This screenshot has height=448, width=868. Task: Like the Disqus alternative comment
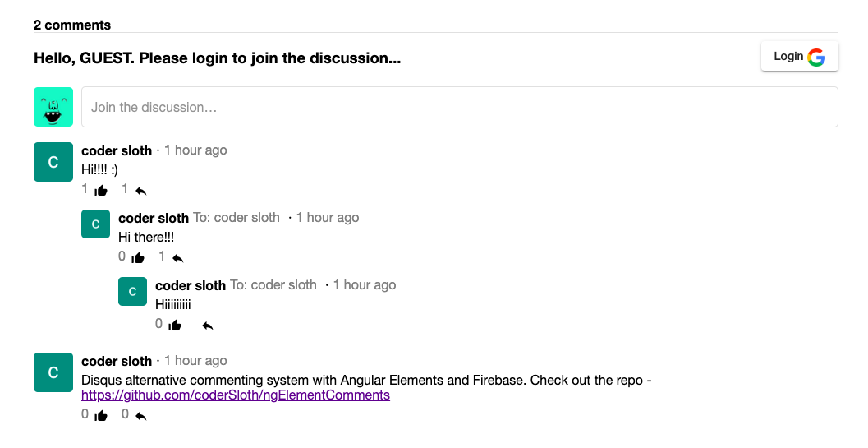click(101, 416)
